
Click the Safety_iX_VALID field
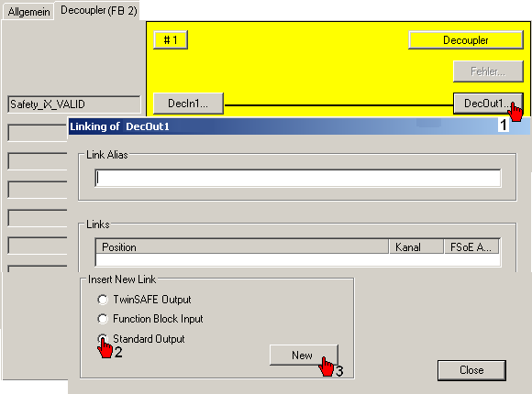(74, 104)
